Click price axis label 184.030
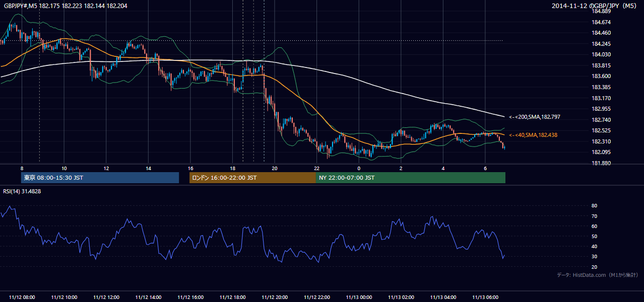Image resolution: width=644 pixels, height=302 pixels. [x=601, y=54]
